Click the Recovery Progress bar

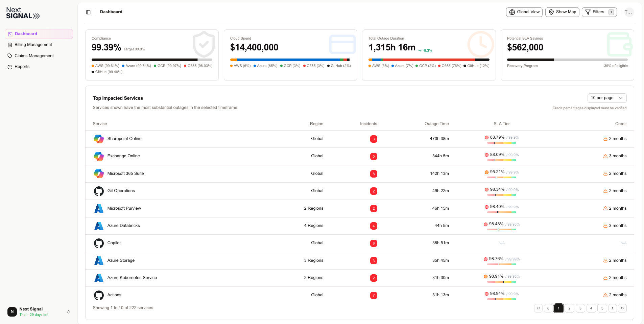(567, 60)
